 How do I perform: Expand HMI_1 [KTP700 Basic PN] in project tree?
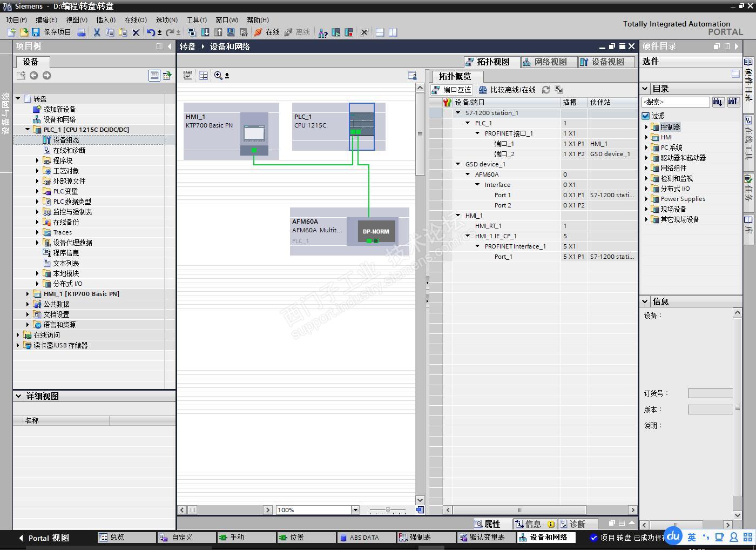pos(28,294)
